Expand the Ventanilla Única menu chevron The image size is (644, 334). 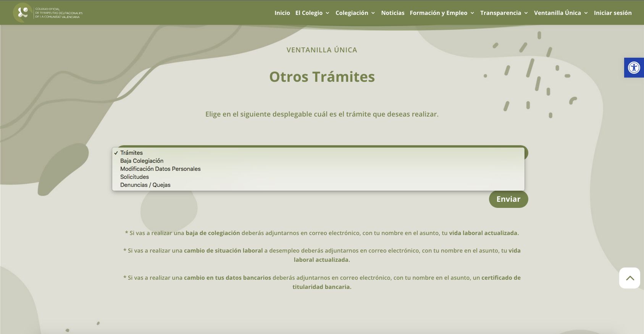(x=586, y=13)
